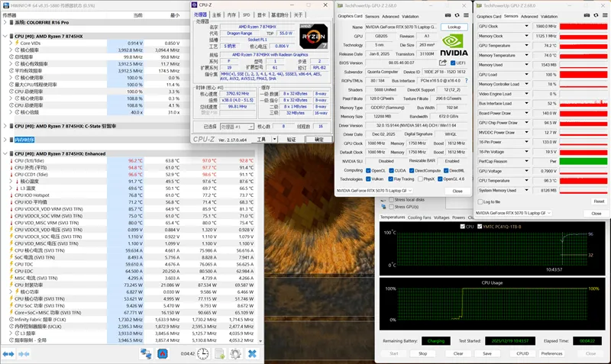Open the Advanced tab in GPU-Z
The image size is (611, 364).
(x=390, y=15)
